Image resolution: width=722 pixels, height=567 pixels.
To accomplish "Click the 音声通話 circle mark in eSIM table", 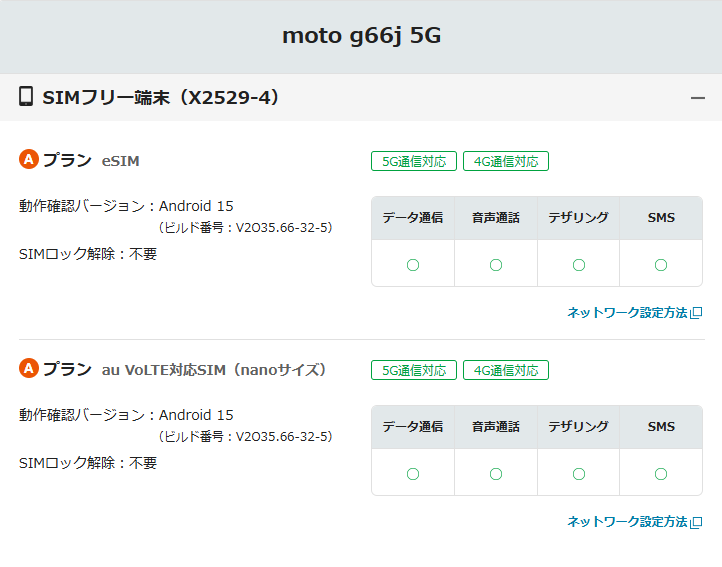I will [496, 265].
